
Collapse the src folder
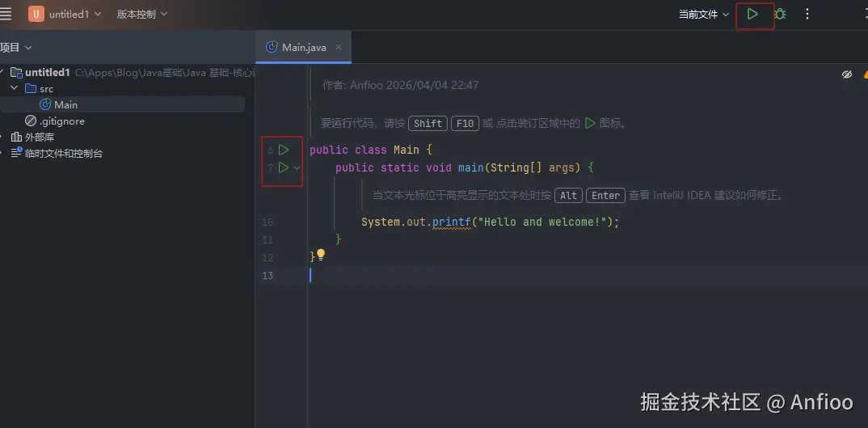[15, 88]
